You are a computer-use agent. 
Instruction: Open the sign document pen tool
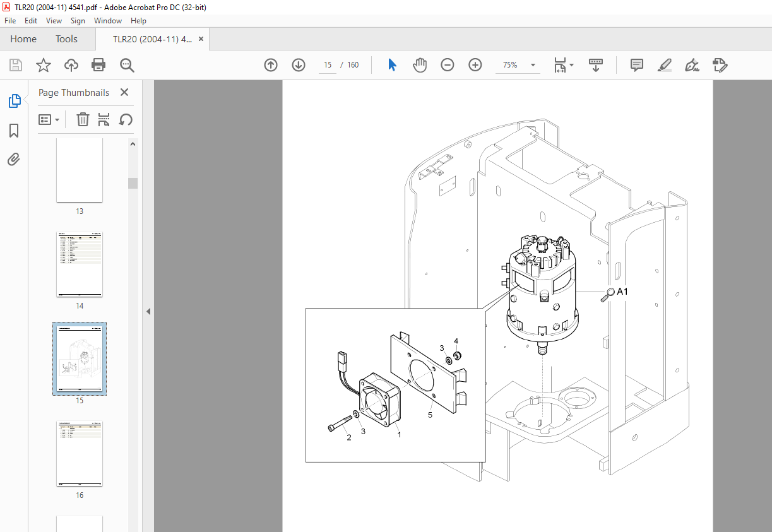click(692, 65)
